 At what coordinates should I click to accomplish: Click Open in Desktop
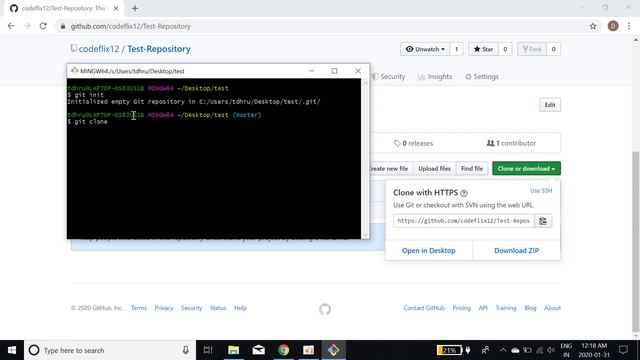tap(429, 251)
